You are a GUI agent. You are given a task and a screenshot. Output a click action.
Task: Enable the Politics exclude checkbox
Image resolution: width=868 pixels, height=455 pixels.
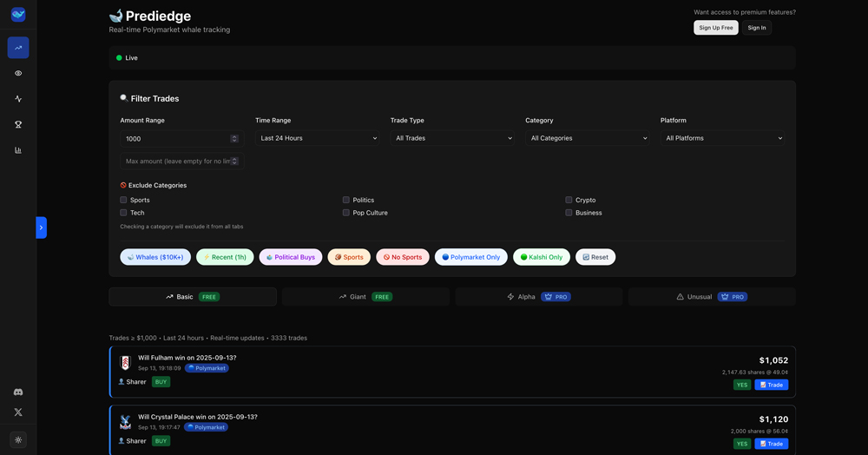(345, 200)
